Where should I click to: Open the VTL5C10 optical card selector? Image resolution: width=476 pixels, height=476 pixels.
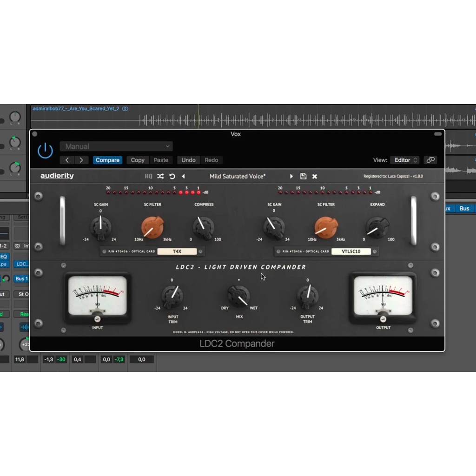tap(351, 251)
